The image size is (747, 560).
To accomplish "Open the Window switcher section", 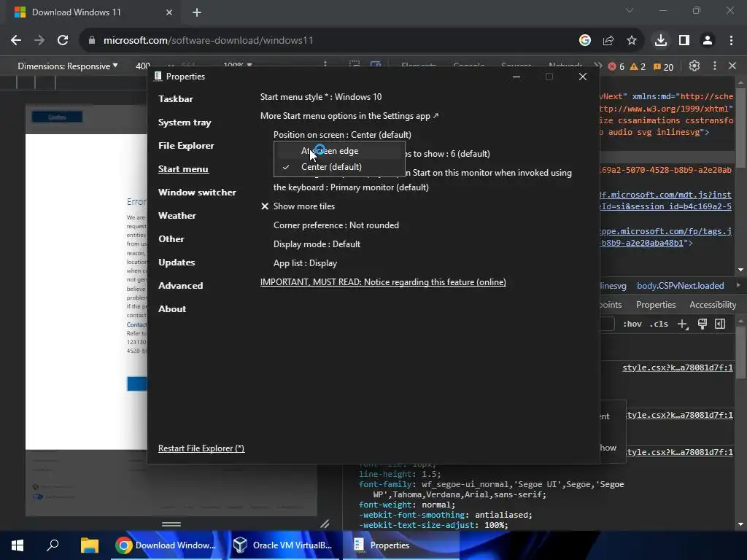I will [x=197, y=192].
